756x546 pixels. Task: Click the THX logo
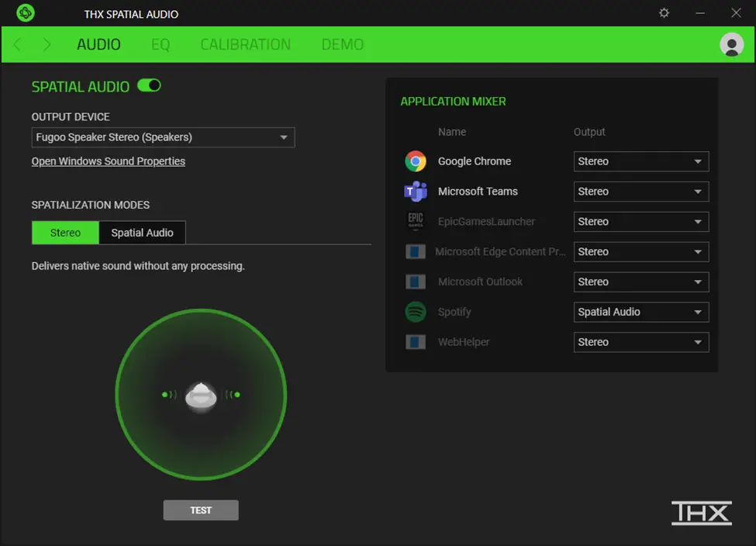[702, 513]
